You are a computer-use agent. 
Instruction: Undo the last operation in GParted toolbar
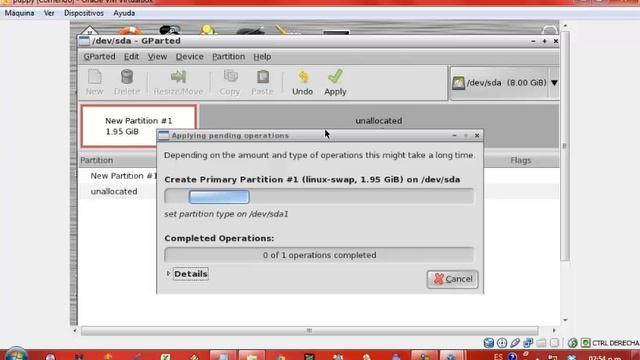point(302,83)
